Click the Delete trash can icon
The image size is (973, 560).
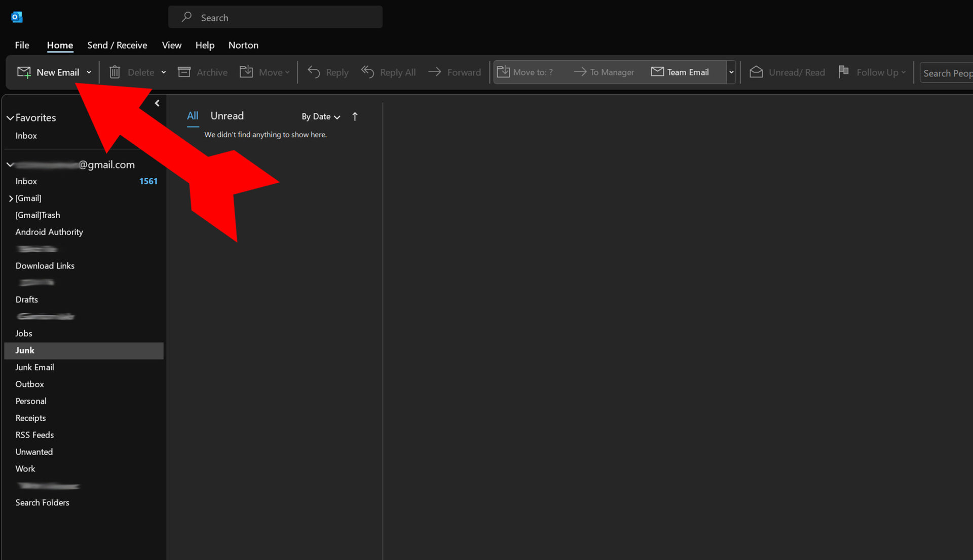(x=115, y=72)
